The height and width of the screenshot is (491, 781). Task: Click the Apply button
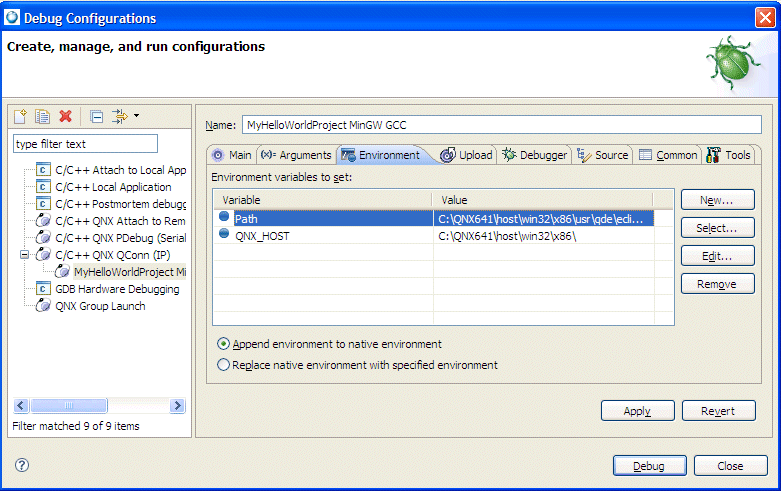[637, 411]
